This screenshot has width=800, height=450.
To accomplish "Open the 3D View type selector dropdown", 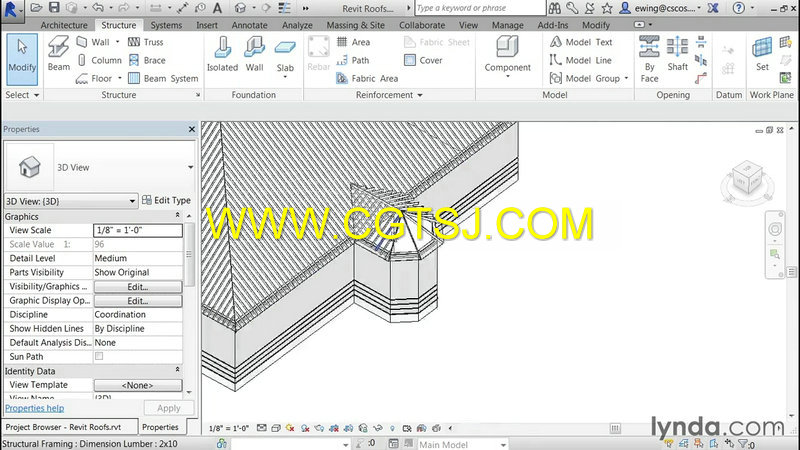I will 190,167.
